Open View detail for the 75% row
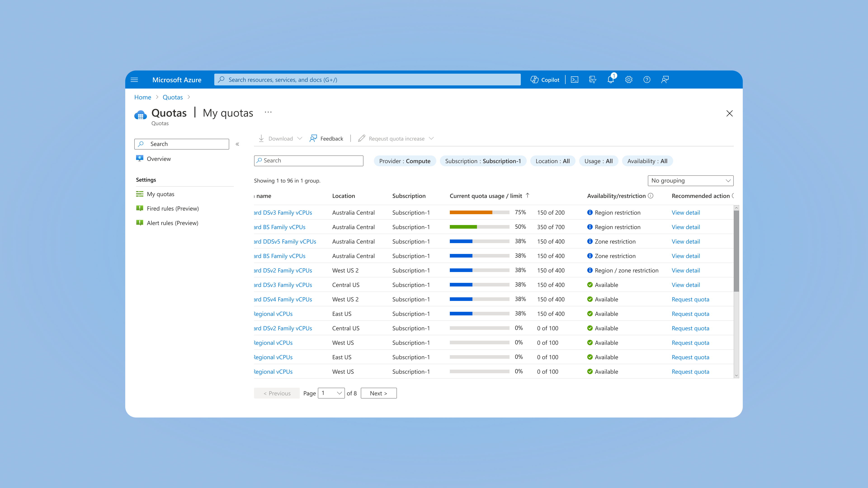868x488 pixels. click(x=686, y=213)
